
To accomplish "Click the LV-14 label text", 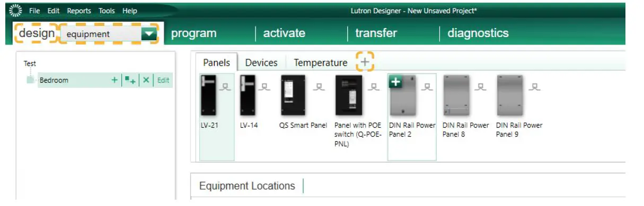I will (248, 126).
